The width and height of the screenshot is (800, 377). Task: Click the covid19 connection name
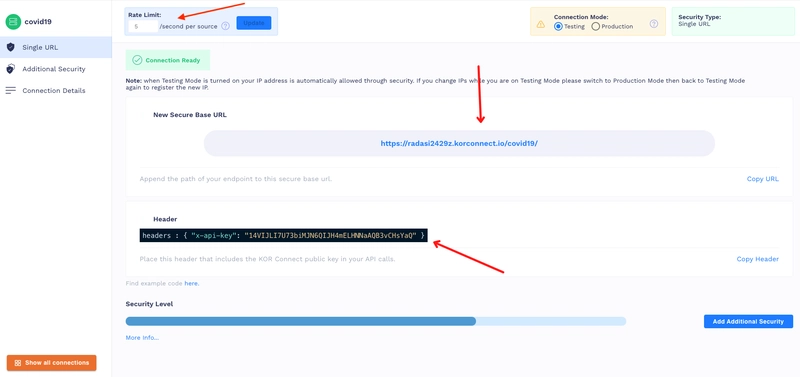tap(38, 22)
